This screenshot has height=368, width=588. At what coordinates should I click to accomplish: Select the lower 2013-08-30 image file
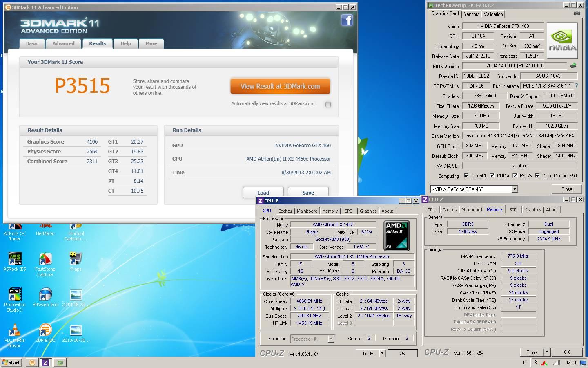(76, 333)
